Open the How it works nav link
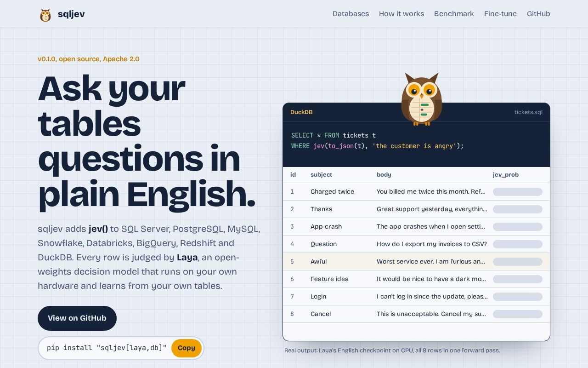Screen dimensions: 588x368 click(x=401, y=14)
